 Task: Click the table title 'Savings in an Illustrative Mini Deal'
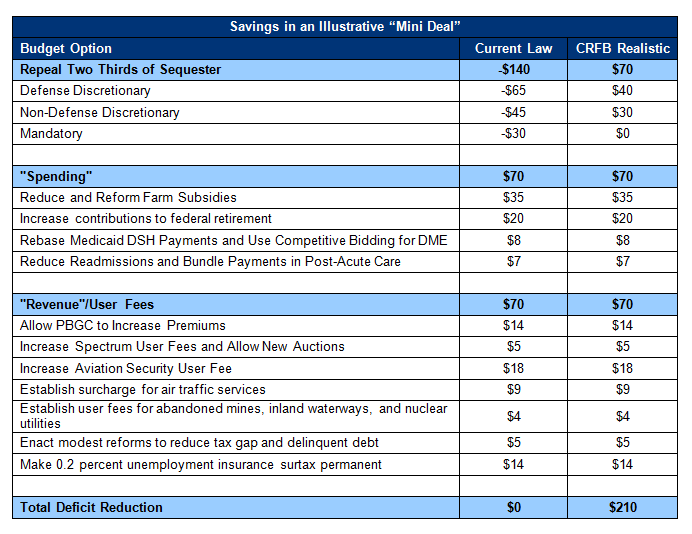(x=346, y=27)
